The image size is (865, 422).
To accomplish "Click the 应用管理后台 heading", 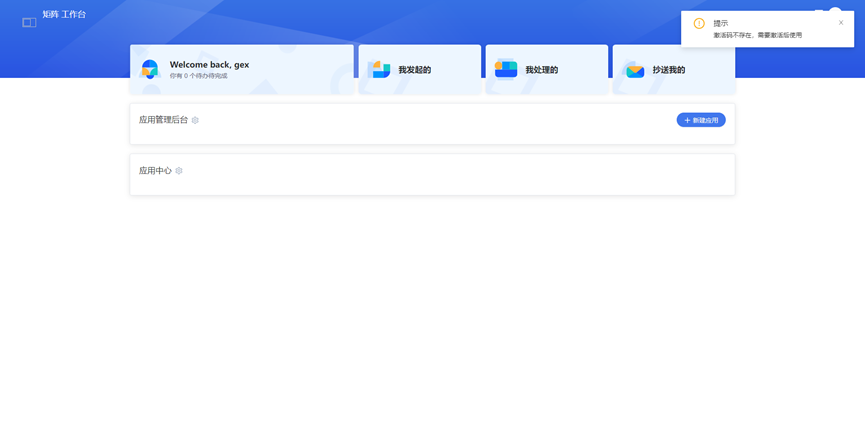I will coord(163,120).
